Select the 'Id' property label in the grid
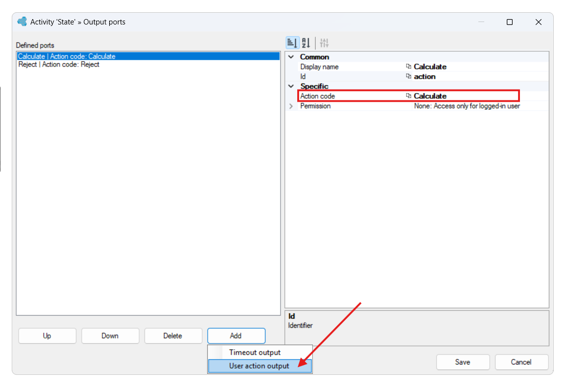Image resolution: width=566 pixels, height=392 pixels. pyautogui.click(x=303, y=76)
